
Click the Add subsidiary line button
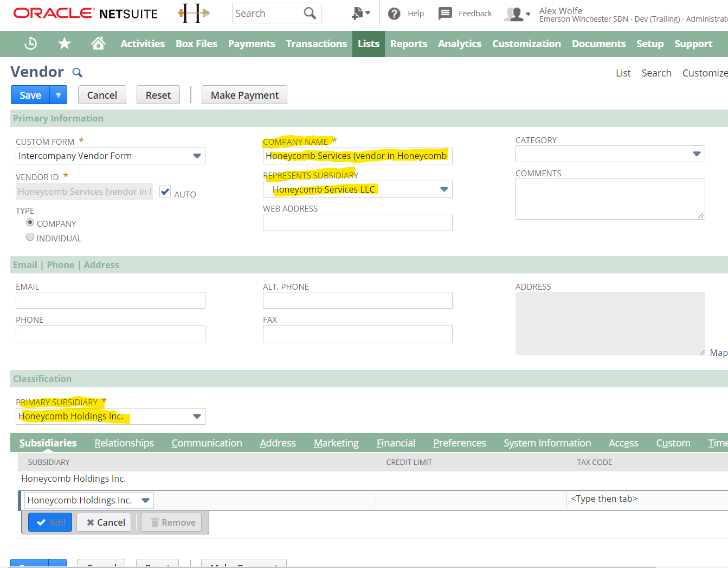click(50, 522)
